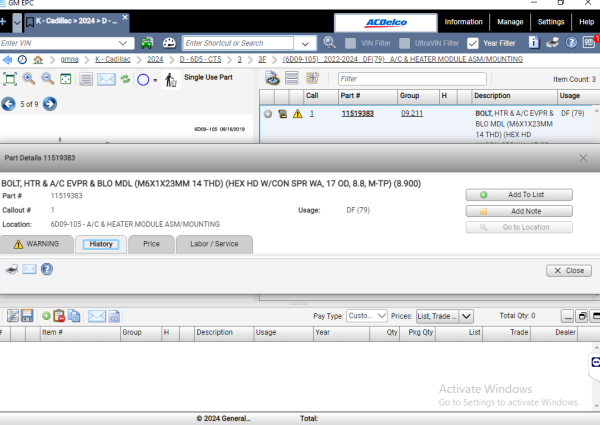
Task: Email the illustration with envelope icon
Action: click(x=106, y=79)
